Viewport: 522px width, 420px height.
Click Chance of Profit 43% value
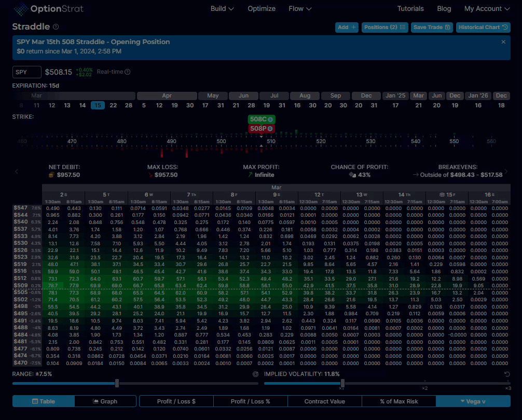(x=364, y=175)
